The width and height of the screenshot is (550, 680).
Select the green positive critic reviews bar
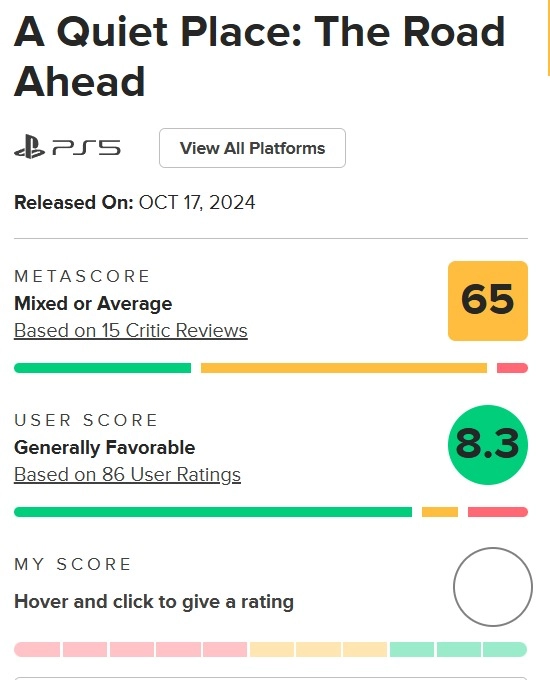coord(102,368)
